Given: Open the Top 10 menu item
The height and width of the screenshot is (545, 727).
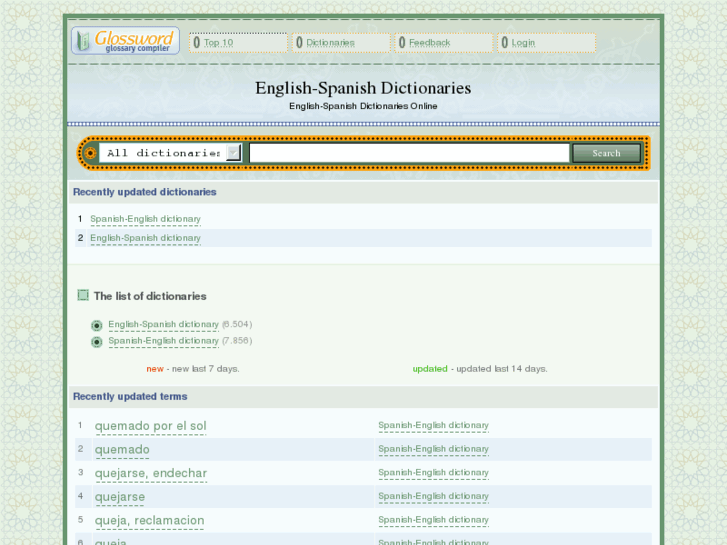Looking at the screenshot, I should click(218, 43).
